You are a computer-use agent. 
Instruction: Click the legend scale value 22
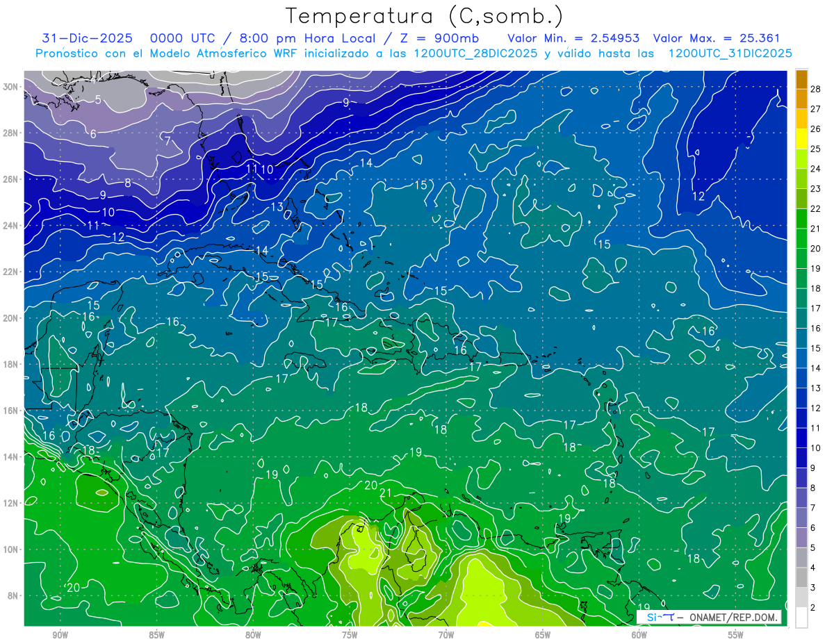(x=815, y=208)
